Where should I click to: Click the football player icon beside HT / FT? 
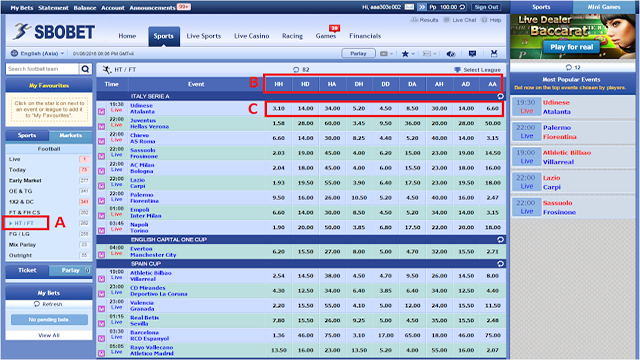click(107, 69)
